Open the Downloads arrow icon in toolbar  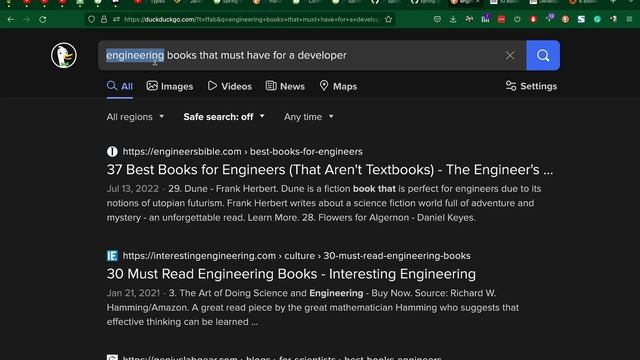click(453, 19)
